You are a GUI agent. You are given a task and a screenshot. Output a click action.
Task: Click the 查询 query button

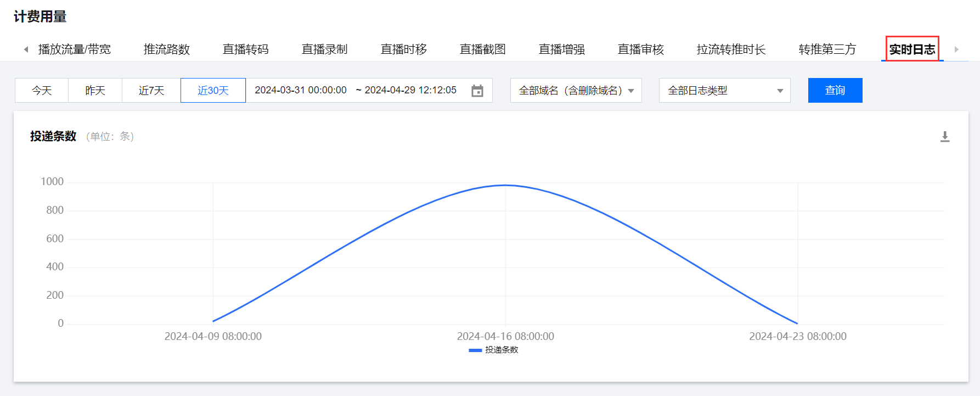[x=835, y=91]
